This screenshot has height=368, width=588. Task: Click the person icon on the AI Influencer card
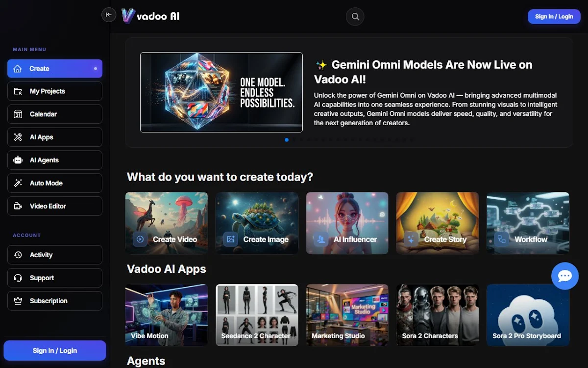pos(321,239)
